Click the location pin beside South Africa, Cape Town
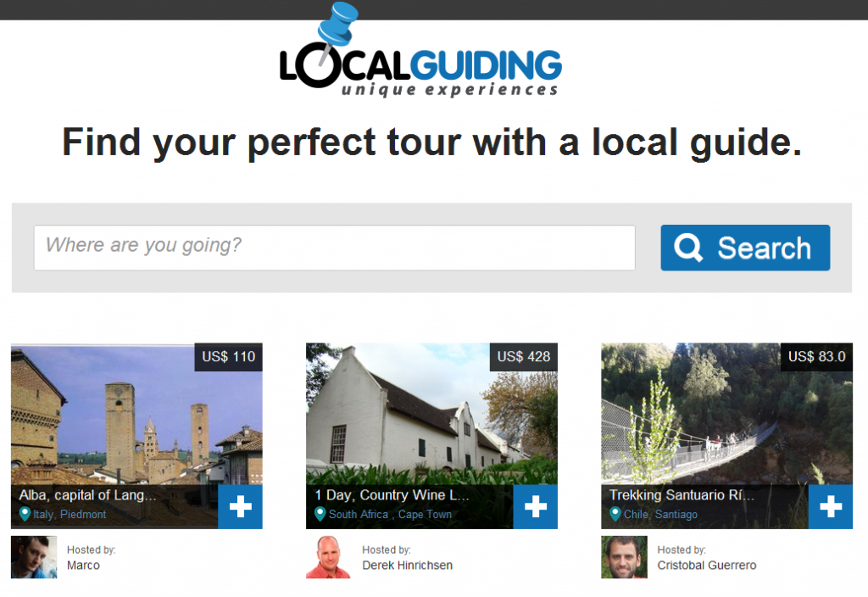 [x=320, y=514]
